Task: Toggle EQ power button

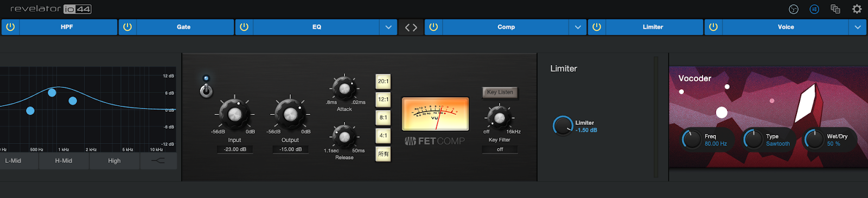Action: click(244, 27)
